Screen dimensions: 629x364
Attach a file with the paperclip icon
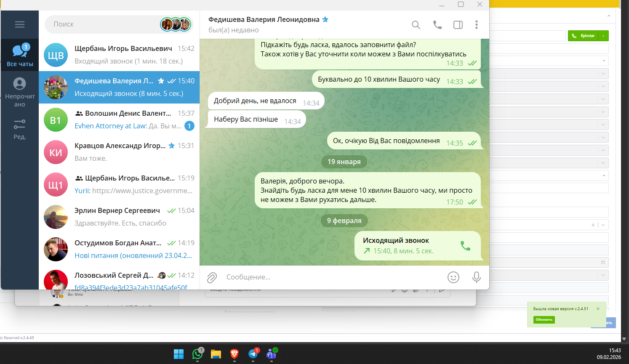(212, 277)
